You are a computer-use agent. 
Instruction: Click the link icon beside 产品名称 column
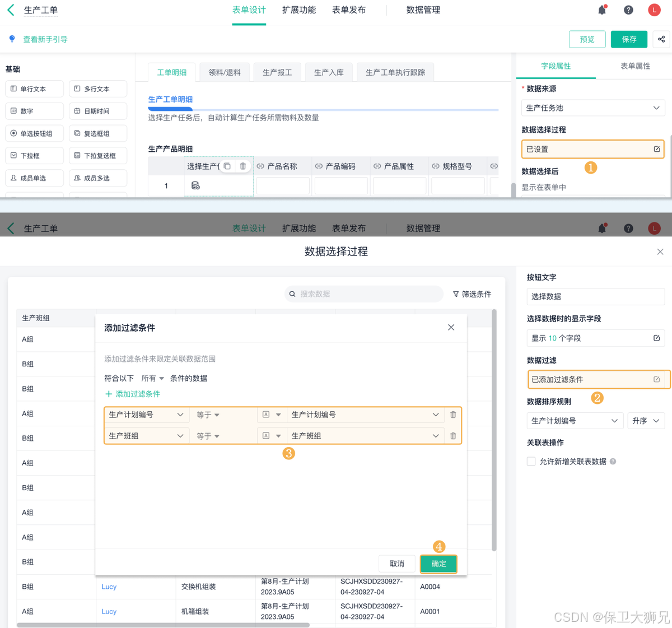[260, 166]
